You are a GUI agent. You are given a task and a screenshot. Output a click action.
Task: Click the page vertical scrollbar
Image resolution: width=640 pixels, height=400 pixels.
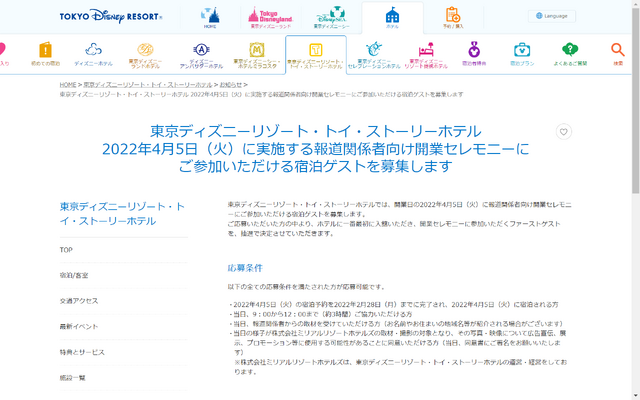pos(634,200)
